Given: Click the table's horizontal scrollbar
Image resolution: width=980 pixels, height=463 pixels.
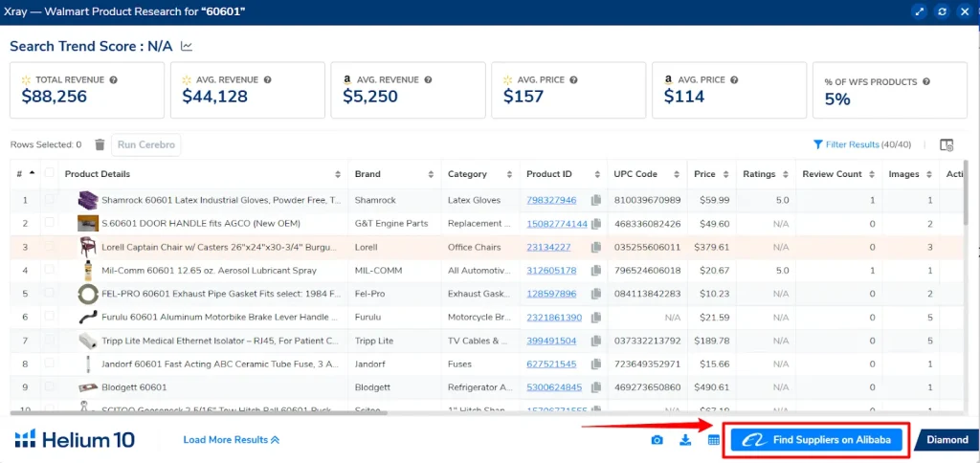Looking at the screenshot, I should tap(200, 412).
